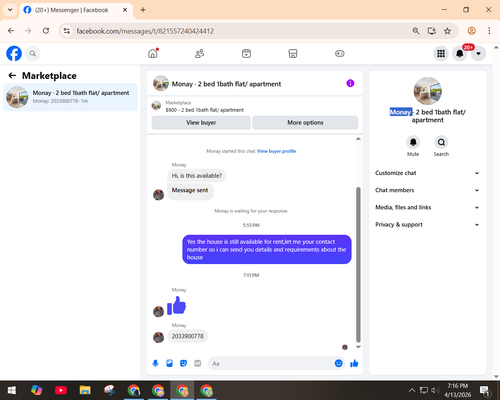Select the Monay 2 bed 1bath conversation
Image resolution: width=500 pixels, height=400 pixels.
pyautogui.click(x=70, y=97)
